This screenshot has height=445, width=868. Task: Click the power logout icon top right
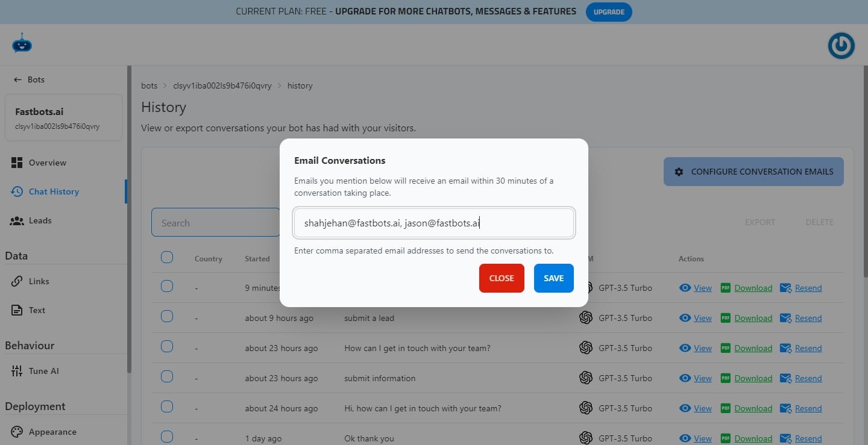click(x=841, y=45)
